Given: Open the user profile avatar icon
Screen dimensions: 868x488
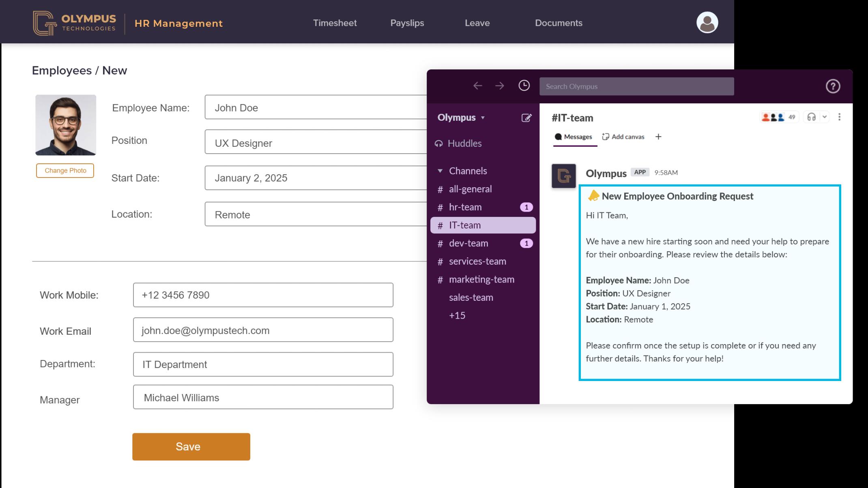Looking at the screenshot, I should [x=707, y=22].
